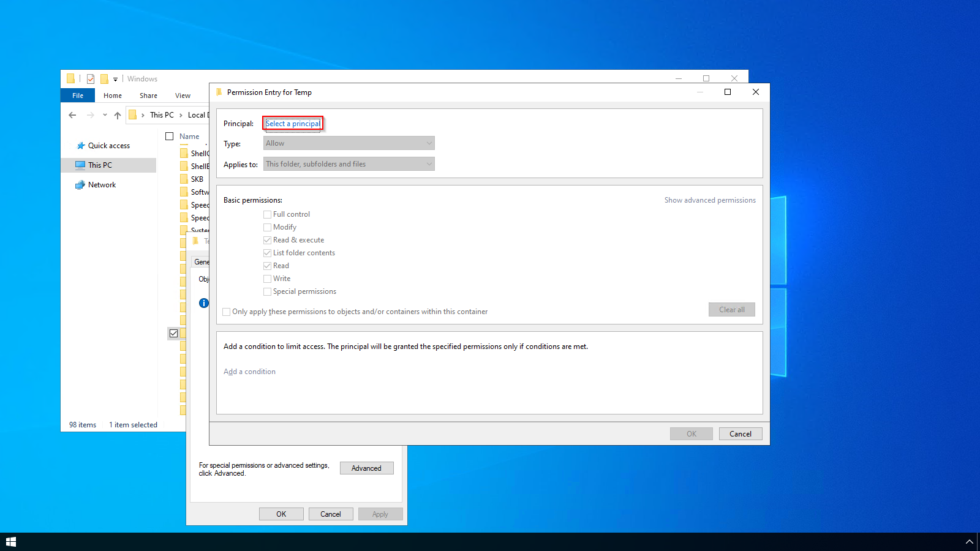Expand the Applies to dropdown

(349, 164)
